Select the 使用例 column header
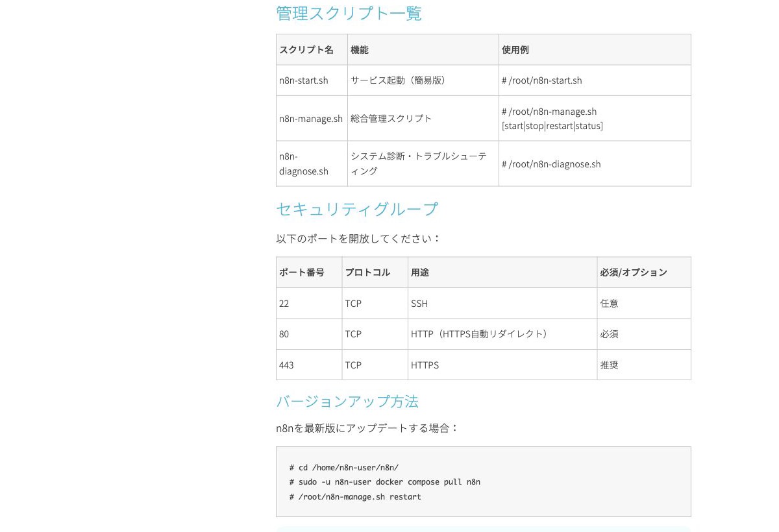The height and width of the screenshot is (532, 779). pyautogui.click(x=595, y=49)
